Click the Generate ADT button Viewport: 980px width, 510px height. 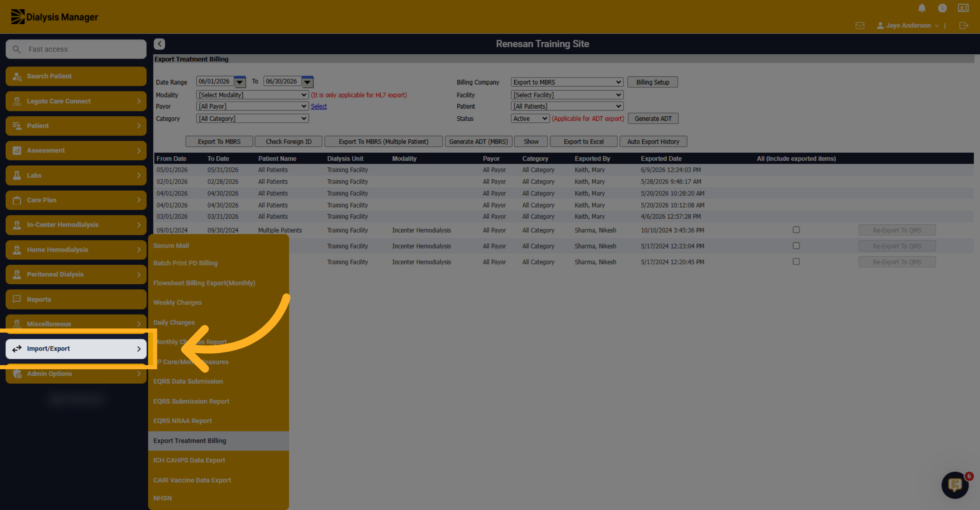pos(653,119)
